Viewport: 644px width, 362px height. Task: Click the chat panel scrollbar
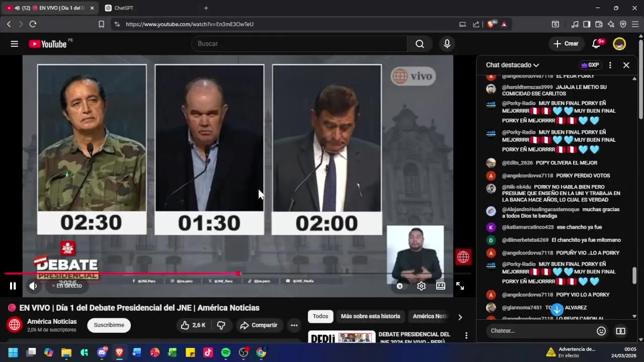coord(634,275)
